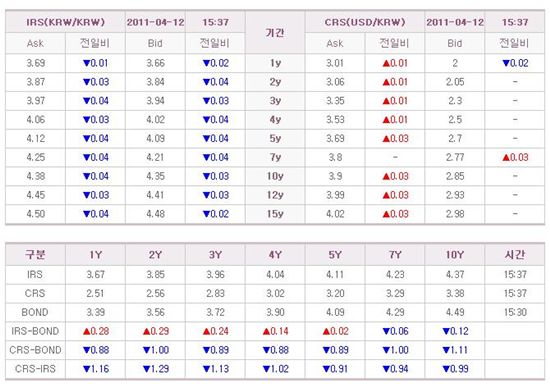Click the 1y row label in 기간 column
The height and width of the screenshot is (387, 550).
pyautogui.click(x=275, y=63)
